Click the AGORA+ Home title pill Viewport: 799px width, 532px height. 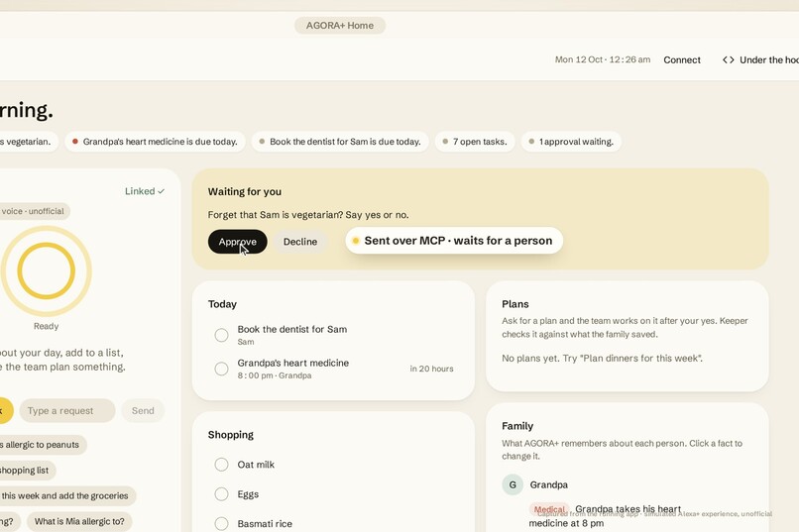coord(340,26)
